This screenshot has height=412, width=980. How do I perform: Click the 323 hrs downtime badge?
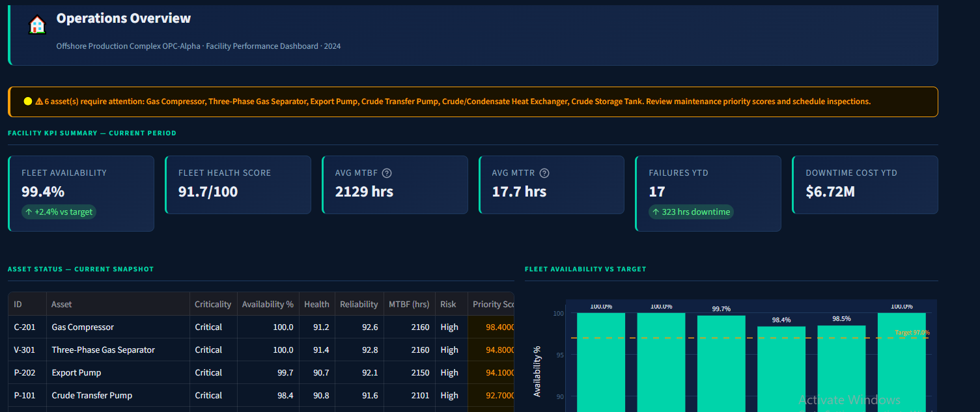tap(691, 212)
